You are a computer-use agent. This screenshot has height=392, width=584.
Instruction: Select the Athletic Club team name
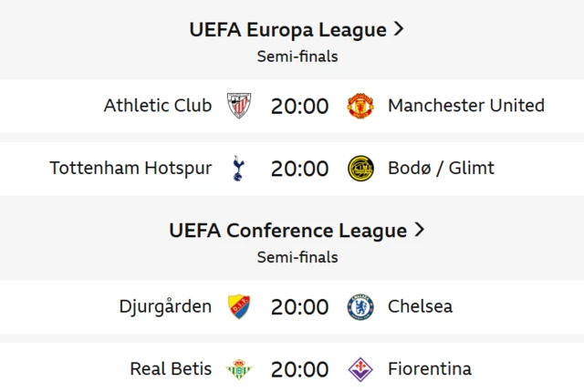158,106
